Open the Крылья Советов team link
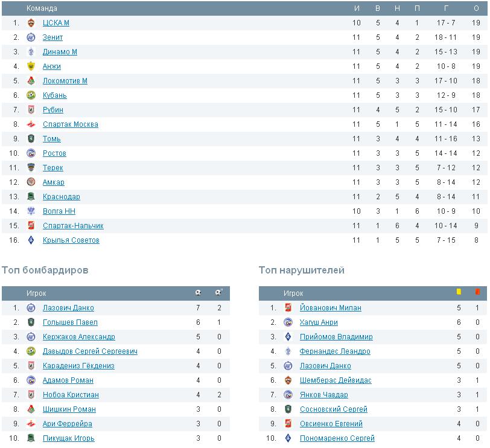Viewport: 490px width, 448px height. pyautogui.click(x=71, y=240)
